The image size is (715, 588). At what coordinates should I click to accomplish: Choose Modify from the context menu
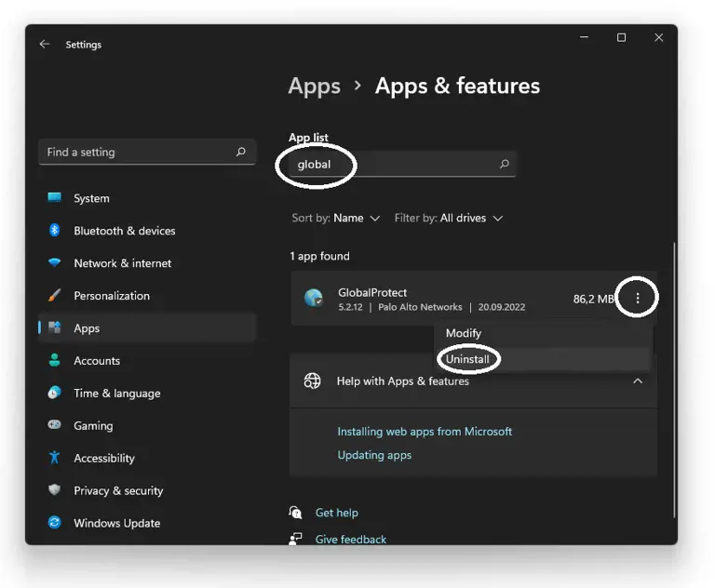coord(464,333)
